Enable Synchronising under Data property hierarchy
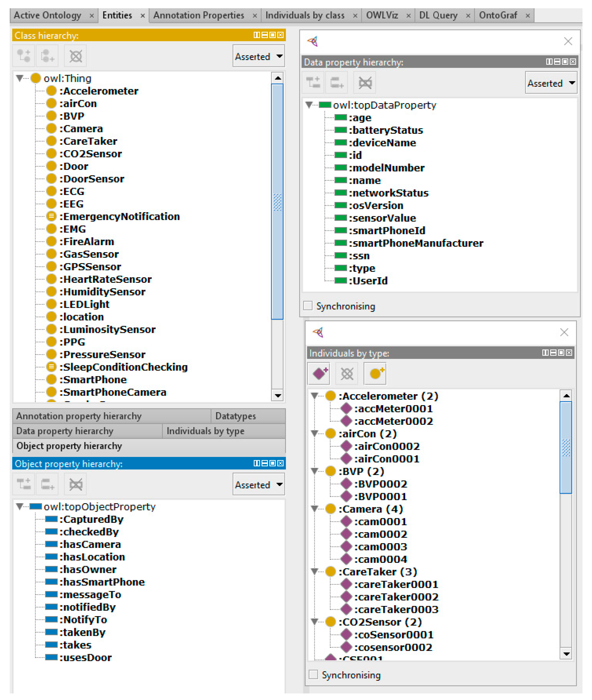592x700 pixels. pyautogui.click(x=308, y=306)
